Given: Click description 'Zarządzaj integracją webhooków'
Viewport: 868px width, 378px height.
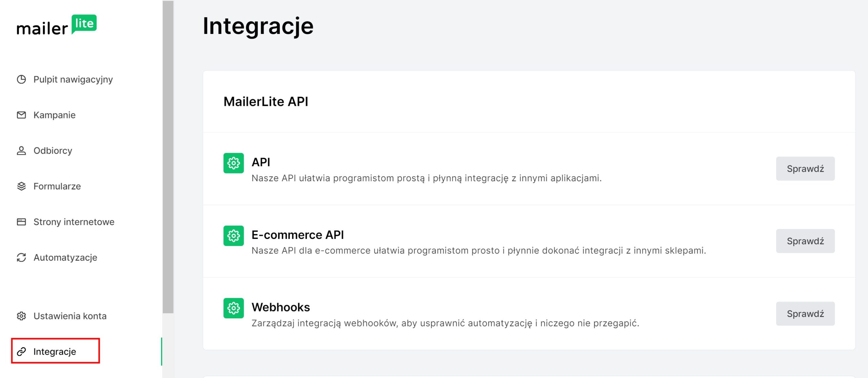Looking at the screenshot, I should [x=445, y=323].
